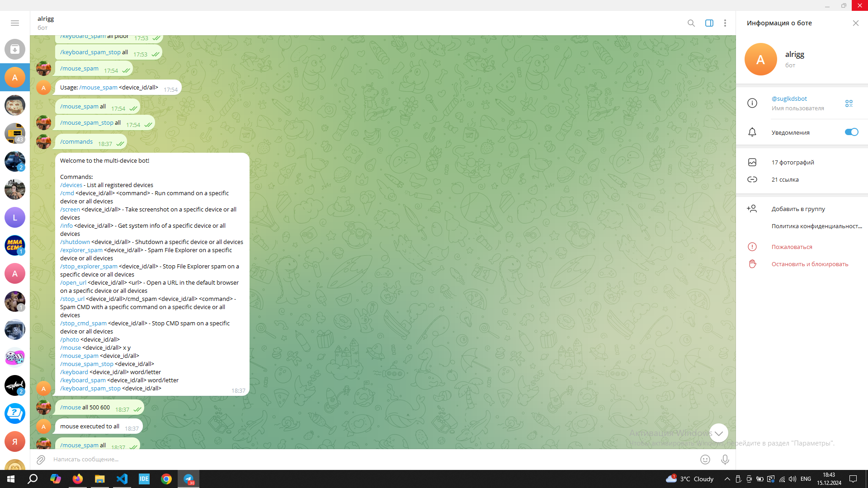Click the message input field
The height and width of the screenshot is (488, 868).
coord(362,460)
